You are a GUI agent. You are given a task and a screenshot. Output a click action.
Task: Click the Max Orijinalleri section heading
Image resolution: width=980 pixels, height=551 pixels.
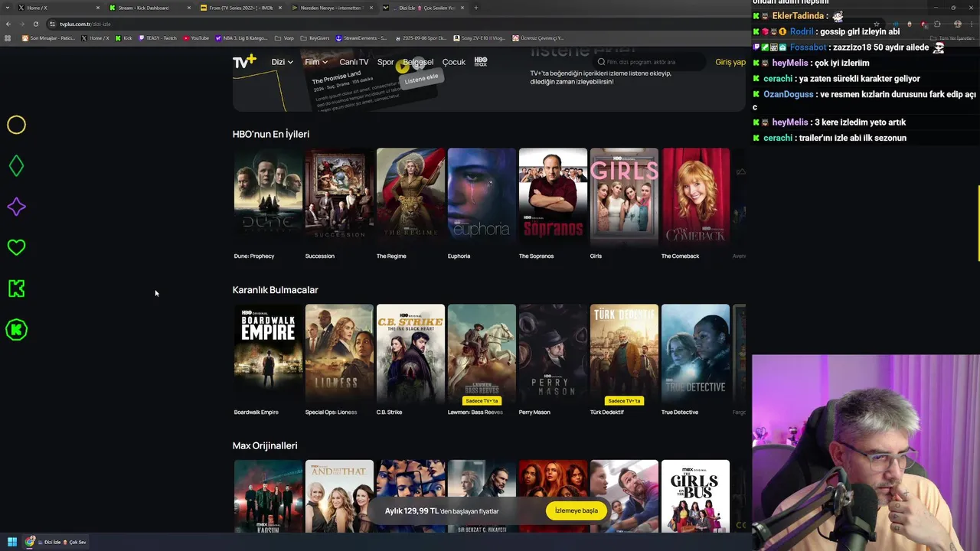(x=265, y=445)
